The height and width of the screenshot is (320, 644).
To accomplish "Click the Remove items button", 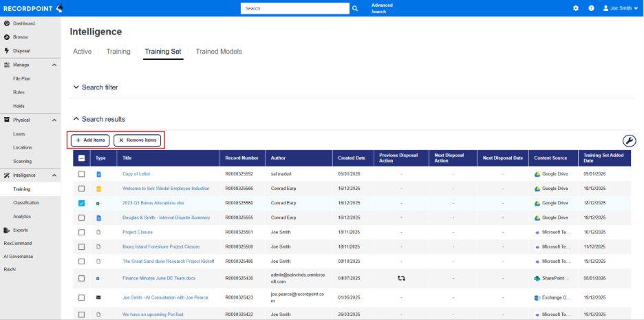I will [x=138, y=140].
